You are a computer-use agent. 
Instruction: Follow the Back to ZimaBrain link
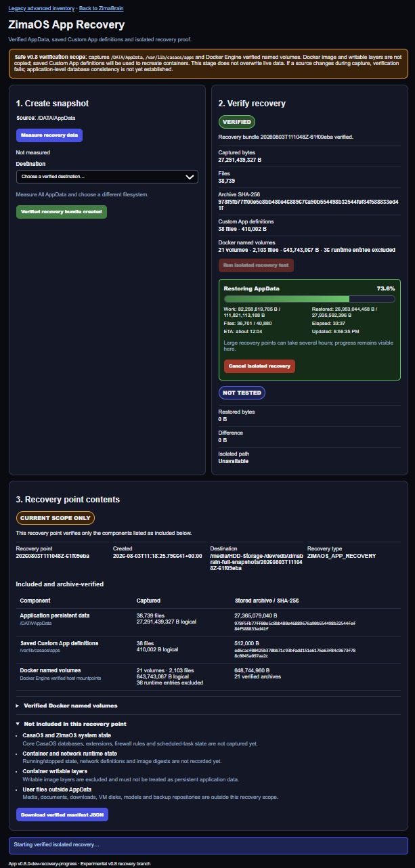102,7
